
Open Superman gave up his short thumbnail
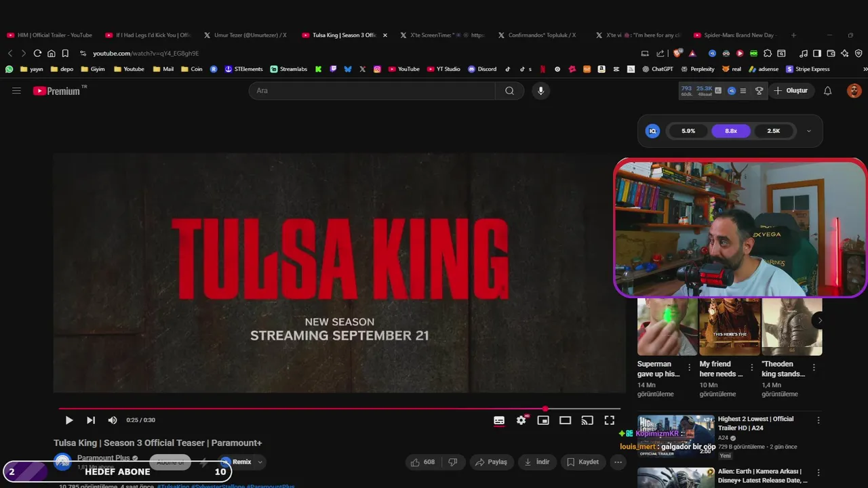click(x=667, y=327)
